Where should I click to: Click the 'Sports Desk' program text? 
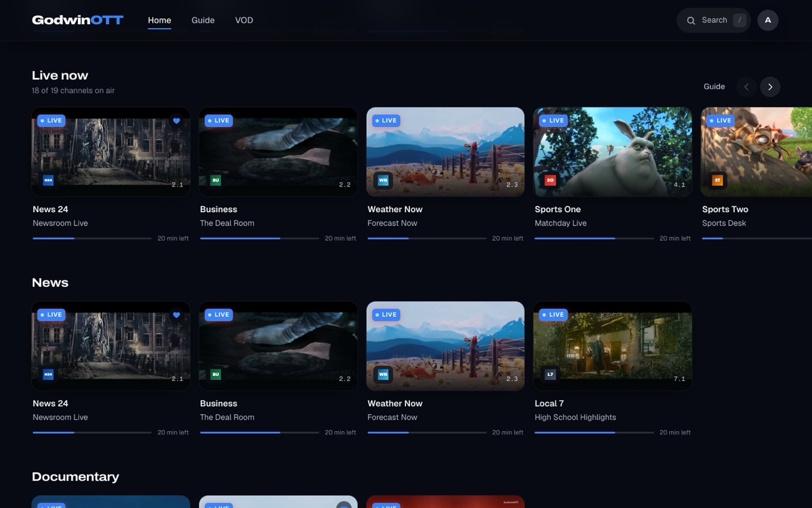click(724, 224)
